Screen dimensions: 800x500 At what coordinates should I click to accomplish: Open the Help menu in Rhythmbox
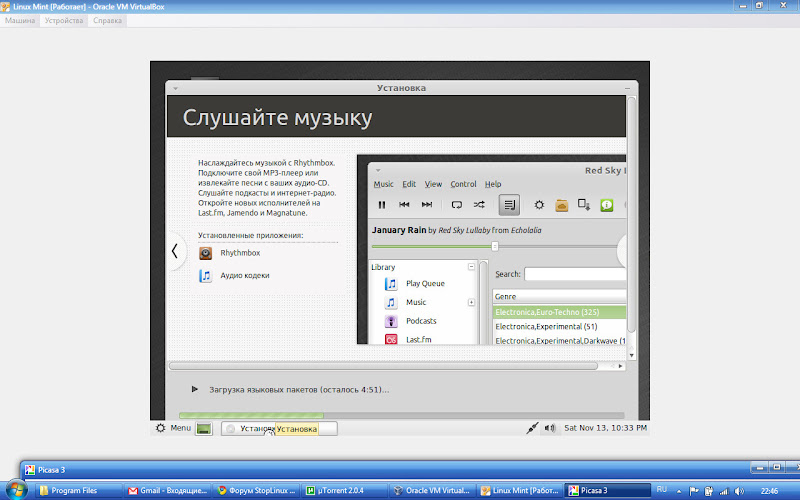coord(493,184)
